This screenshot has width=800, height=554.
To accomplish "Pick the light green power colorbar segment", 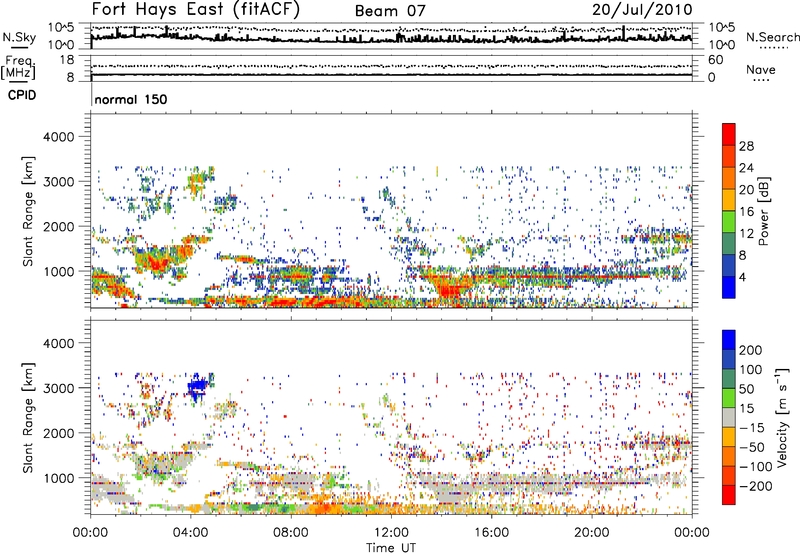I will click(x=729, y=221).
